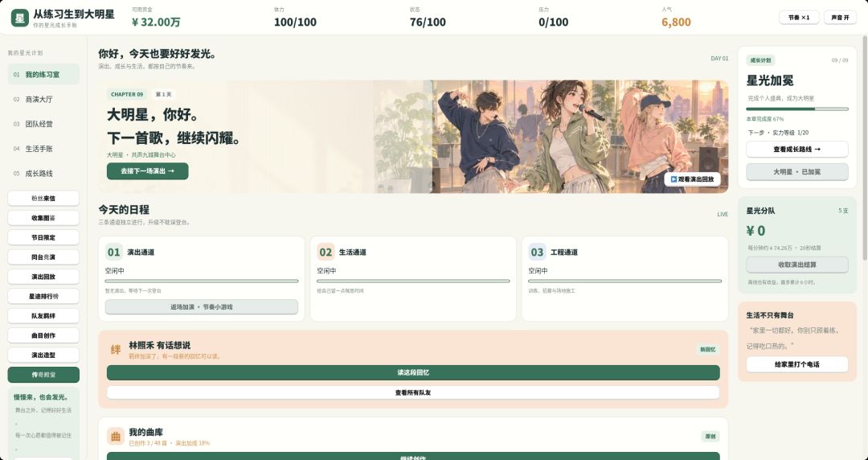The width and height of the screenshot is (868, 460).
Task: Click 查看成长路线 → button
Action: coord(797,150)
